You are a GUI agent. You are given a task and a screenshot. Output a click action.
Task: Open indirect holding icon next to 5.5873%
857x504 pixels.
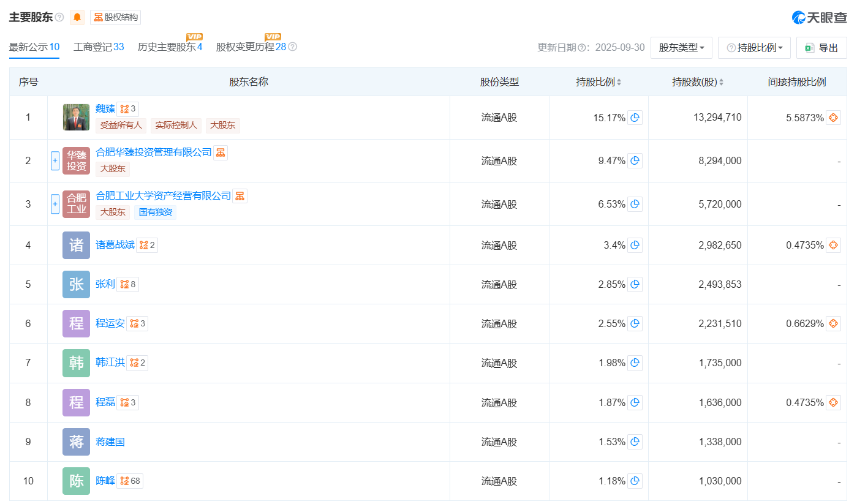(x=833, y=118)
